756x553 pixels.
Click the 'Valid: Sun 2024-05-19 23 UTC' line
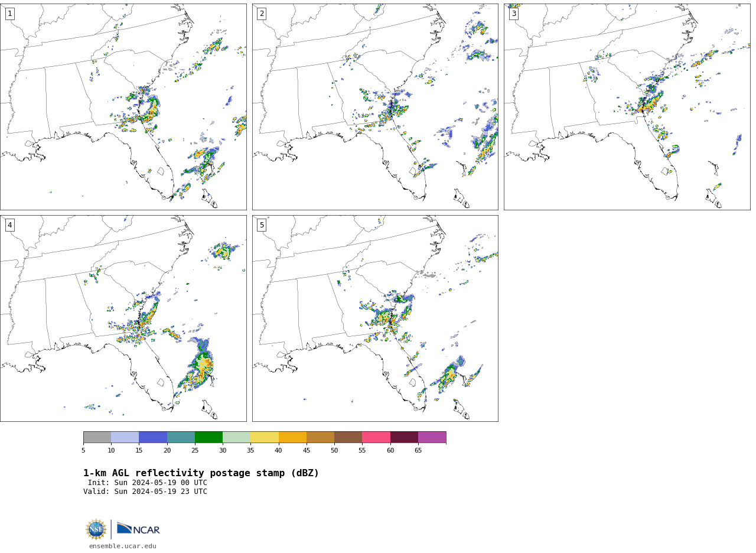tap(145, 492)
